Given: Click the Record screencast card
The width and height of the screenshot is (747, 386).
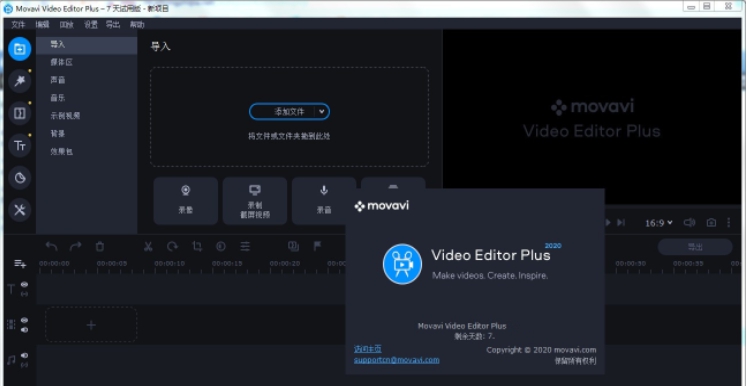Looking at the screenshot, I should pos(255,201).
